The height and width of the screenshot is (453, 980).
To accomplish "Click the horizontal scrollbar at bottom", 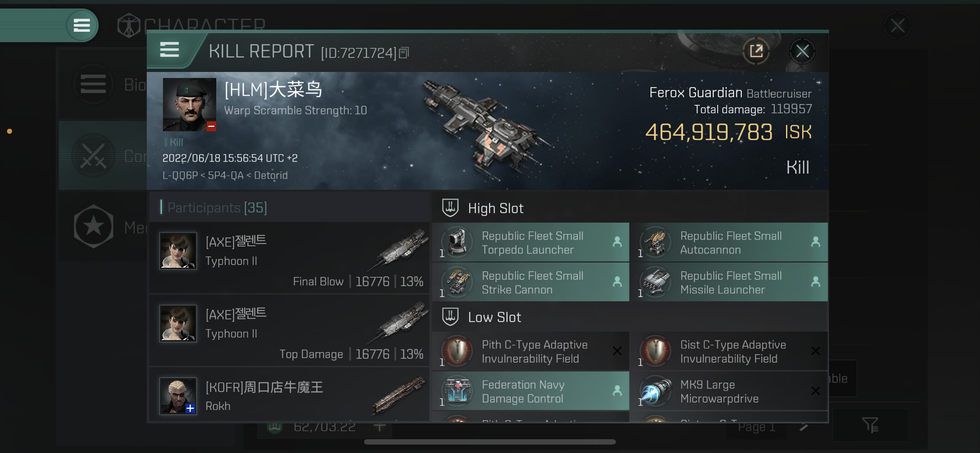I will (490, 442).
